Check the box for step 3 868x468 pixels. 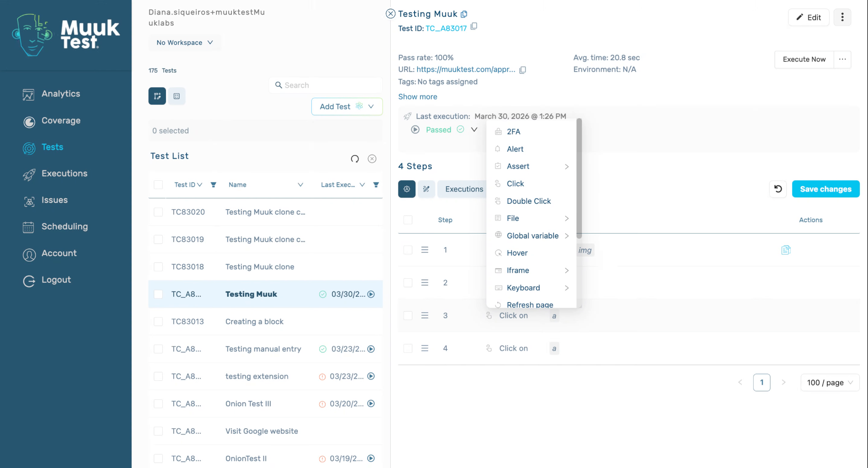pyautogui.click(x=408, y=316)
